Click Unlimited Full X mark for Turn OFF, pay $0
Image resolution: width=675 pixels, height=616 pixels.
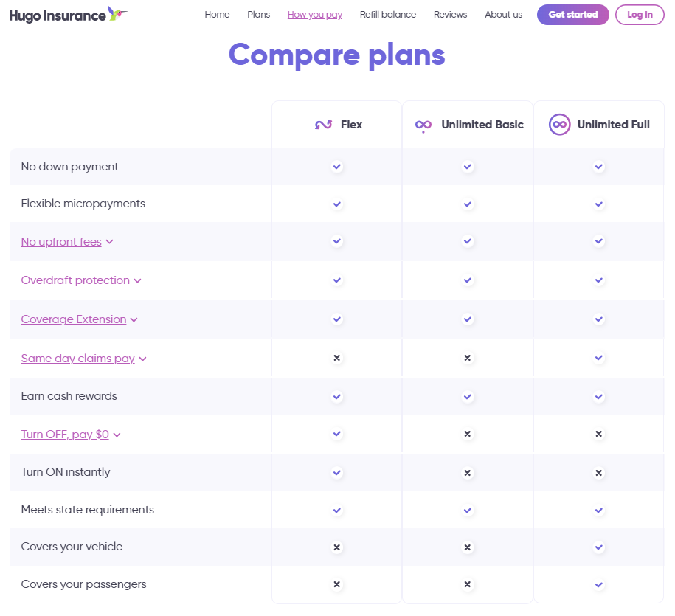599,434
